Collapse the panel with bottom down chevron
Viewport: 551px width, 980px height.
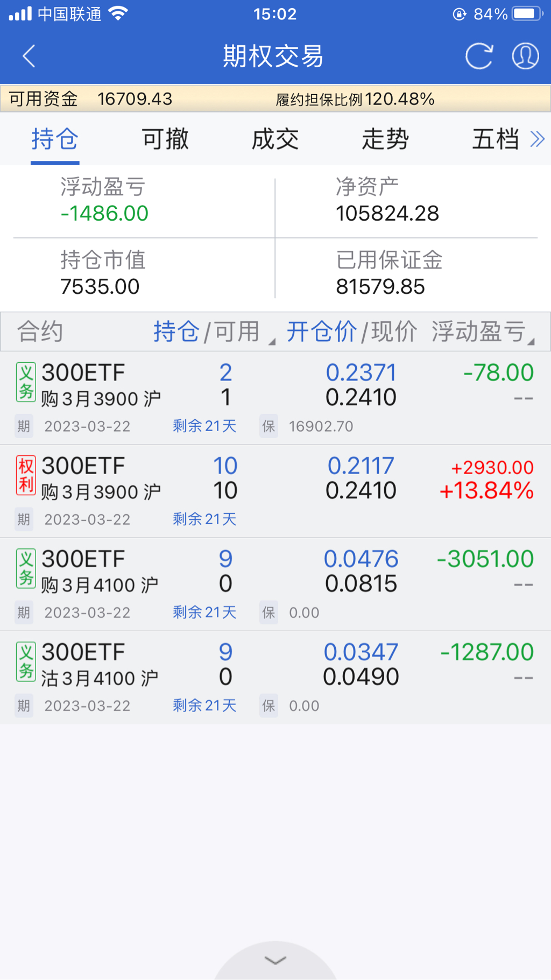[275, 961]
